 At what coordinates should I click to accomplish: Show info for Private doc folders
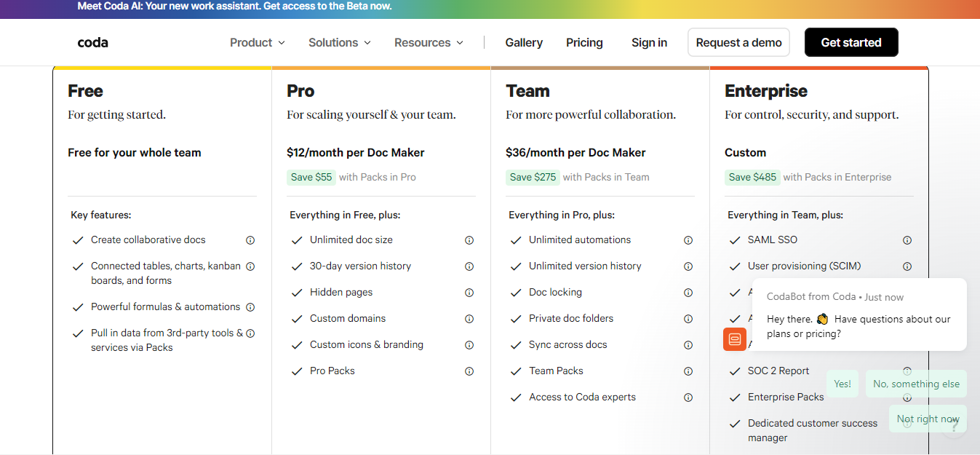pos(688,319)
